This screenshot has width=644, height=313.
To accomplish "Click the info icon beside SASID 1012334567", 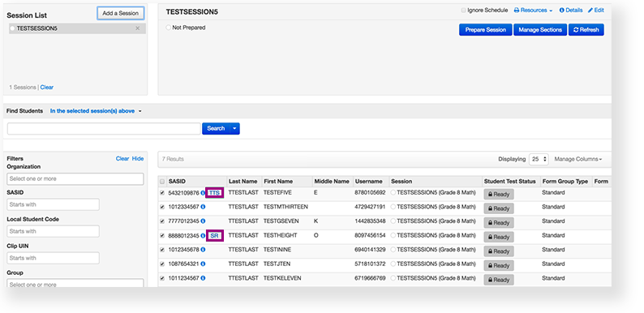I will point(203,207).
